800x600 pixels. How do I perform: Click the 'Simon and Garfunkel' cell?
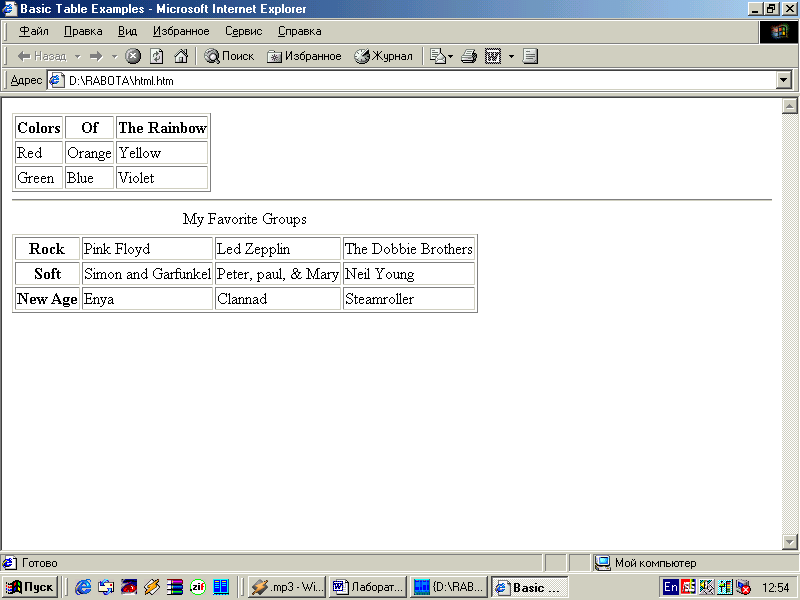point(147,273)
